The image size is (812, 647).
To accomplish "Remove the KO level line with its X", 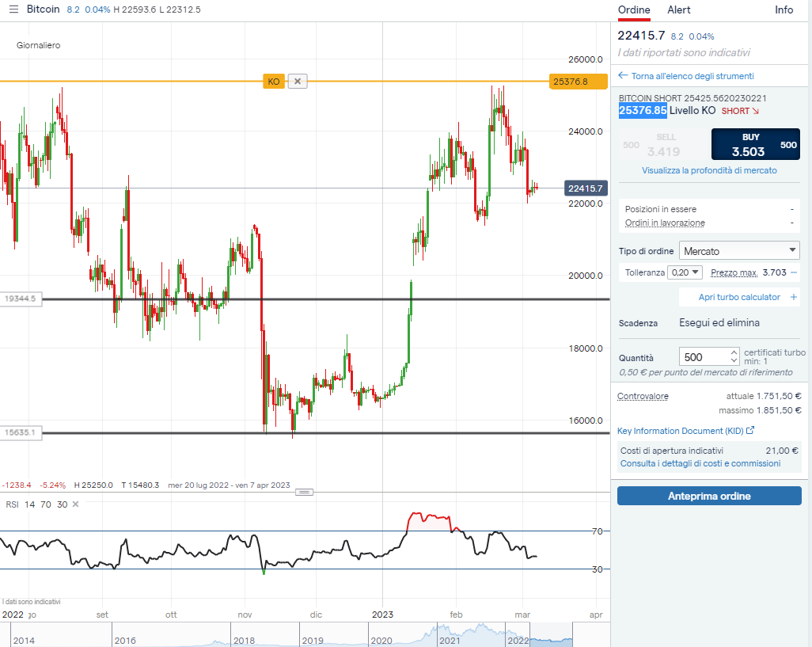I will [298, 82].
